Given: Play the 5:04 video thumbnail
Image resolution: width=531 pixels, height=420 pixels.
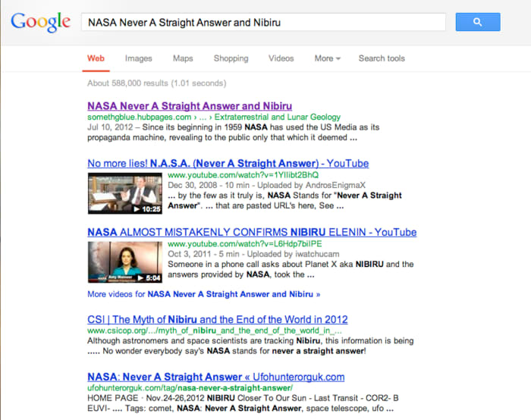Looking at the screenshot, I should pyautogui.click(x=125, y=262).
